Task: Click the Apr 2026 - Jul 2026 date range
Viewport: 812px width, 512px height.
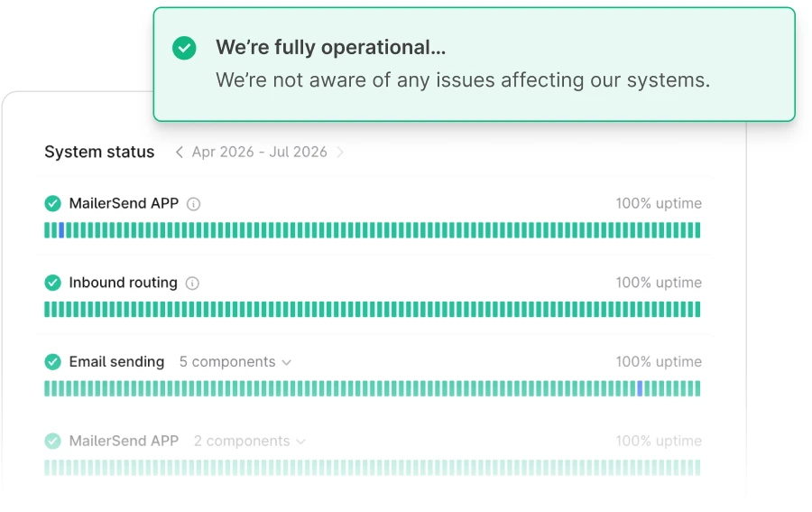Action: coord(260,152)
